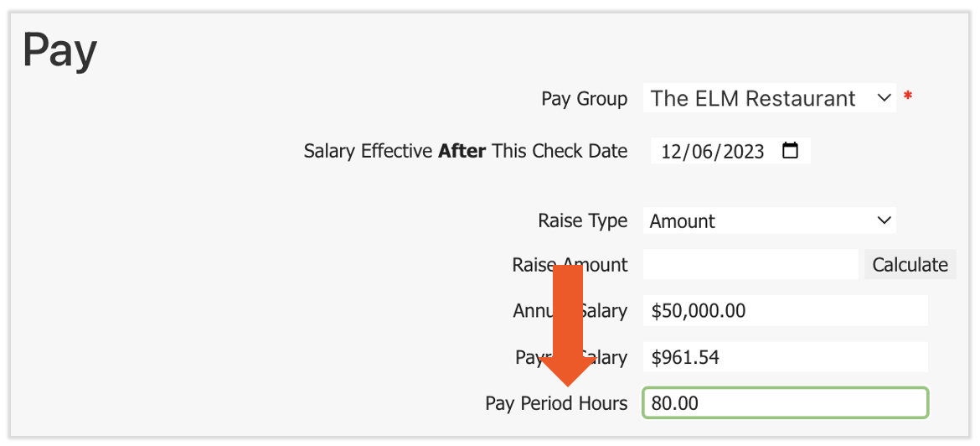
Task: Open the Pay Group dropdown
Action: tap(770, 98)
